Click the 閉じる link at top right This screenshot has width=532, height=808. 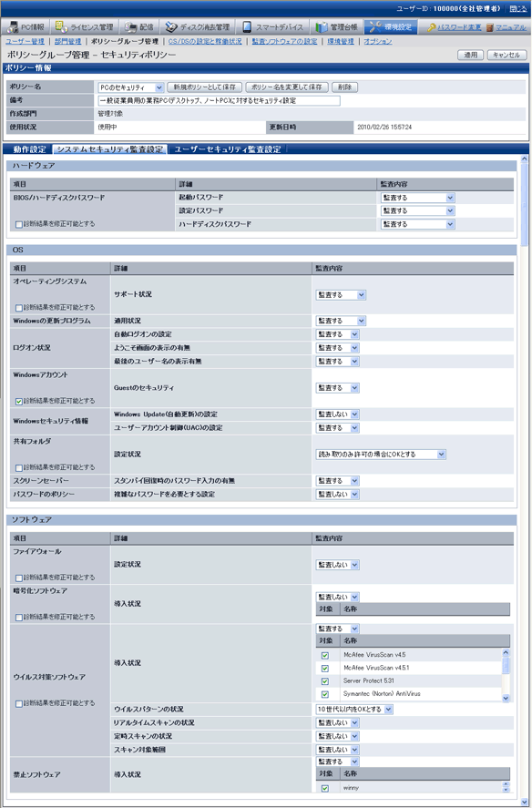coord(518,9)
